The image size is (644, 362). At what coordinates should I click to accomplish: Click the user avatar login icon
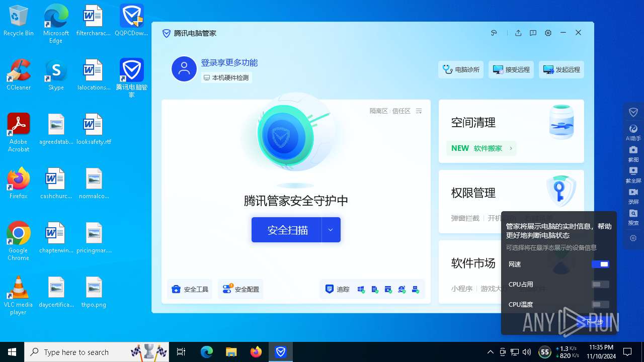coord(184,69)
